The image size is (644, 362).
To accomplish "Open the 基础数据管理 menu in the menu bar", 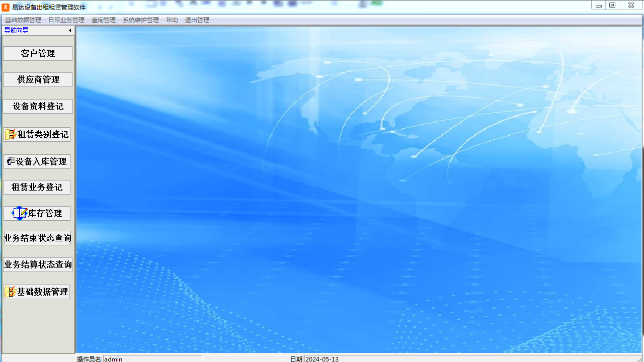I will [23, 20].
